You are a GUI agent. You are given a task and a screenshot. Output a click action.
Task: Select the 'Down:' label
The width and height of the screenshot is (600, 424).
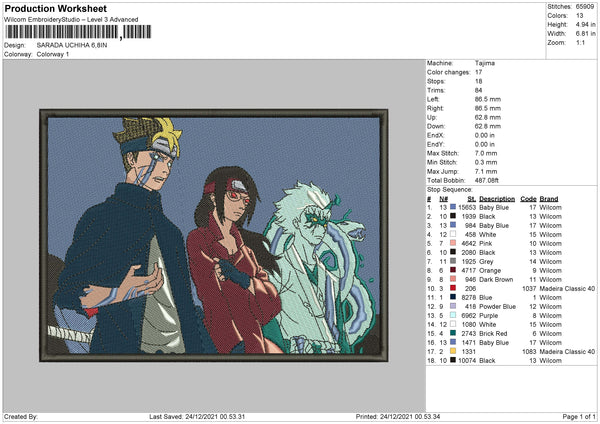(436, 126)
